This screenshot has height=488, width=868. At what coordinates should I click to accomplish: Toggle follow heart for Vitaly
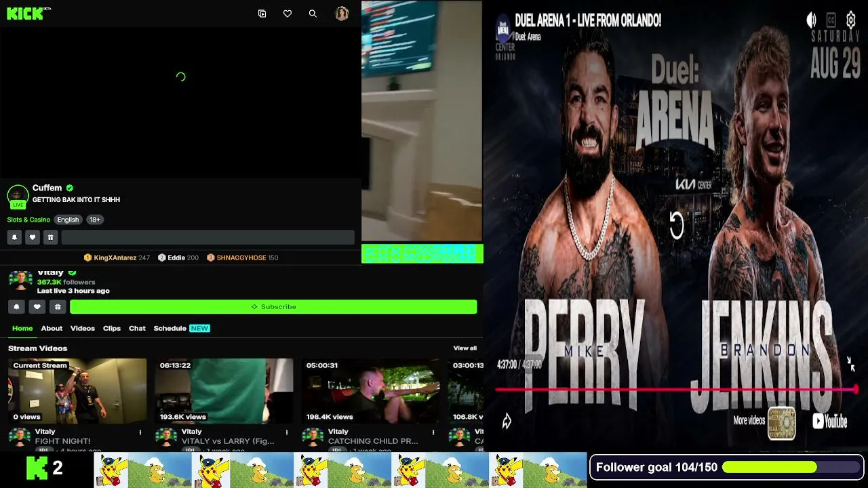(x=37, y=307)
